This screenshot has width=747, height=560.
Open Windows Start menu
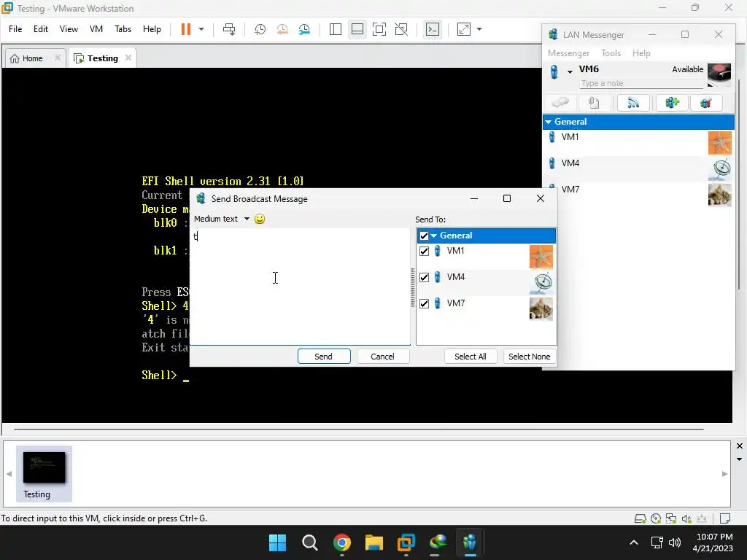click(278, 542)
